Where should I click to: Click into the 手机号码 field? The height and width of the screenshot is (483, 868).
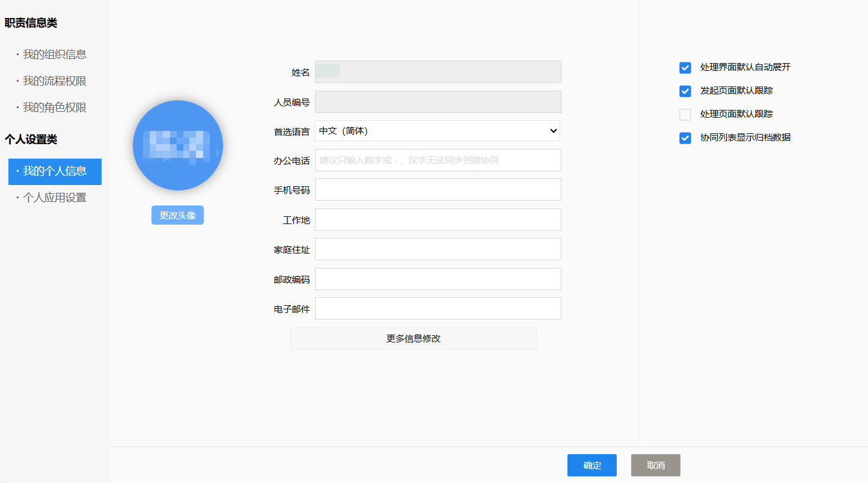click(438, 190)
